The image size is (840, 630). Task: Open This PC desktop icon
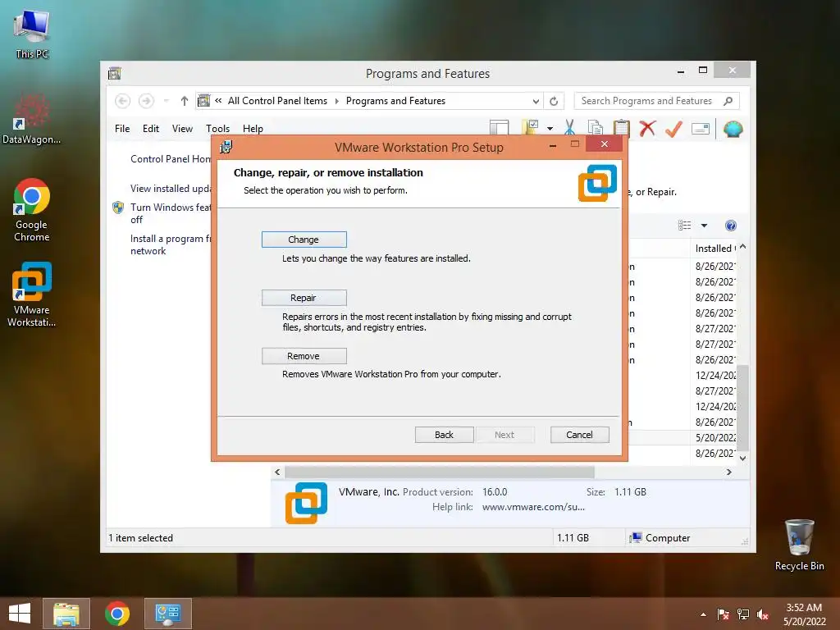32,33
